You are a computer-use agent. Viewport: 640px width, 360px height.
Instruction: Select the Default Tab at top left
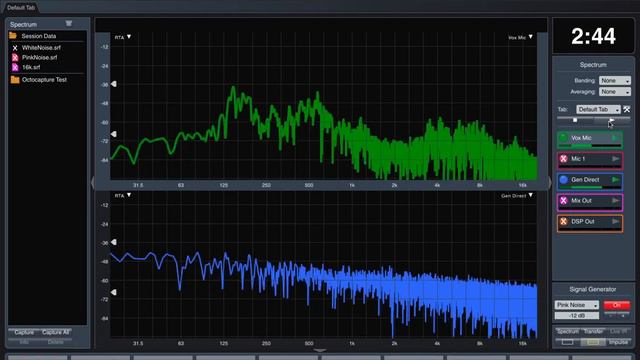tap(21, 7)
